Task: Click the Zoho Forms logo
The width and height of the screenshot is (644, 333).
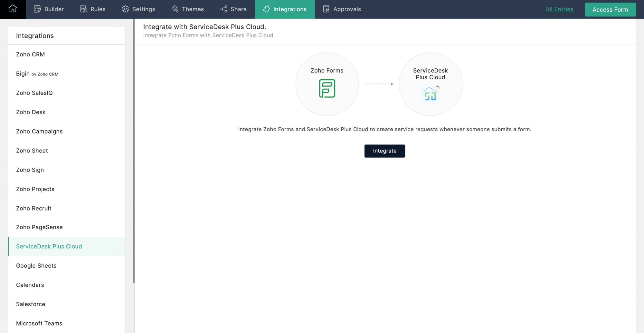Action: [327, 88]
